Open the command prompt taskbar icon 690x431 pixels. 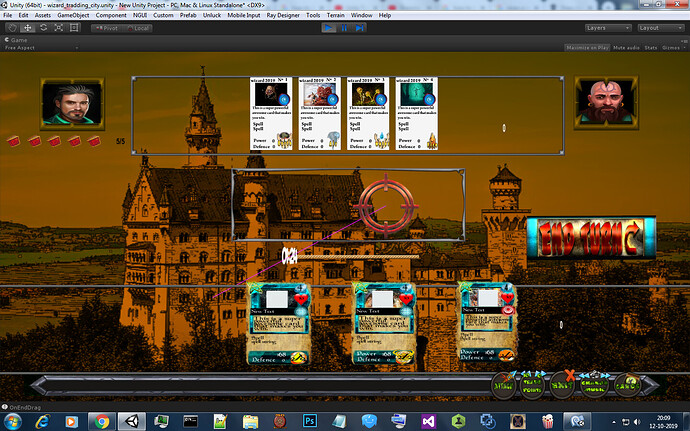(x=191, y=422)
